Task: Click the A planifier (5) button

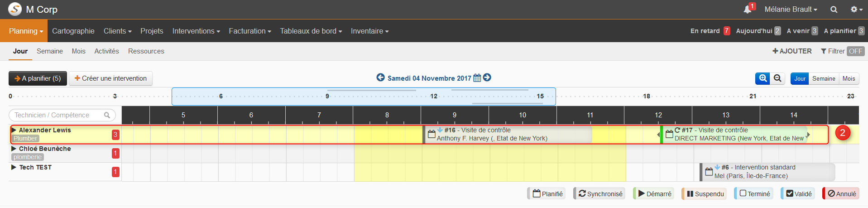Action: tap(38, 78)
